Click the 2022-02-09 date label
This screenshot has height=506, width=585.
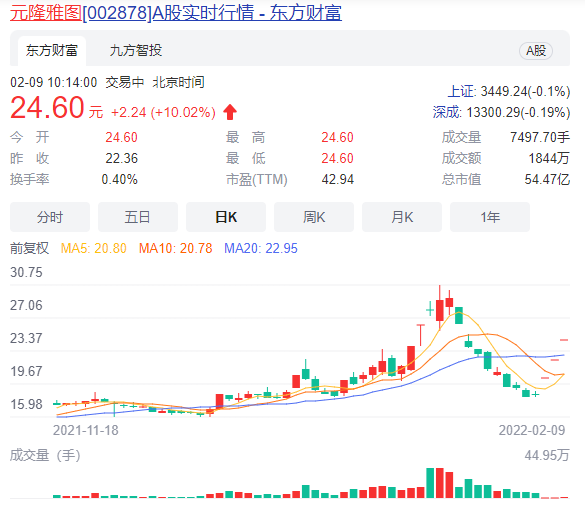coord(532,430)
